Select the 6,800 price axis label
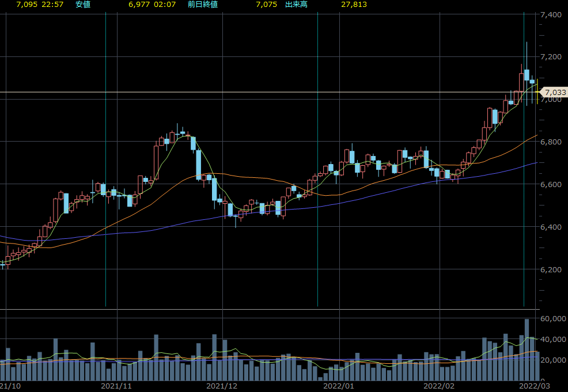The height and width of the screenshot is (392, 568). point(554,142)
